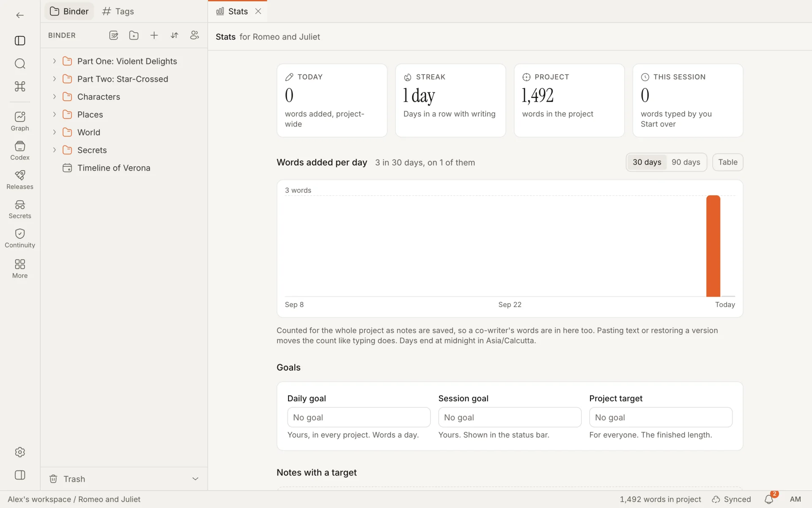
Task: Open Timeline of Verona note
Action: coord(114,168)
